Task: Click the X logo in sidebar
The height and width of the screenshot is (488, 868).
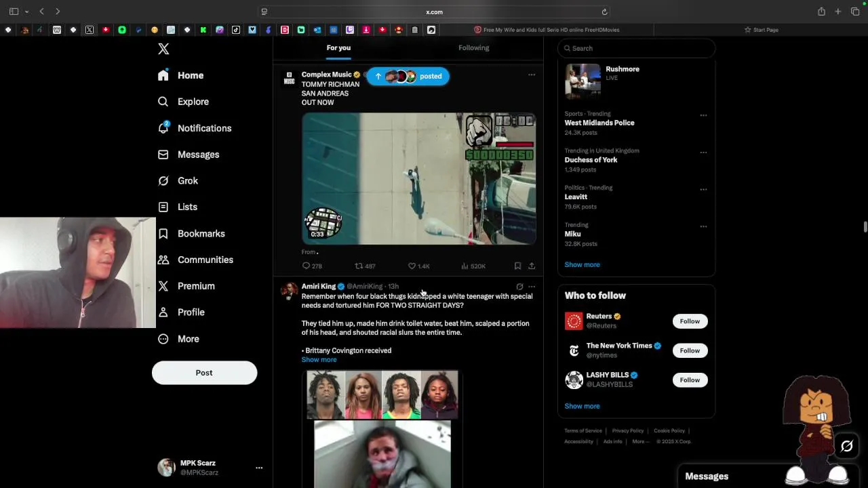Action: [x=163, y=49]
